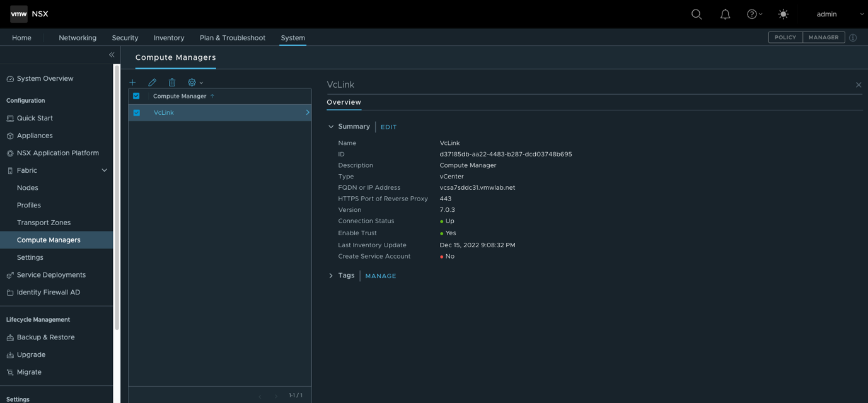The image size is (868, 403).
Task: Open Transport Zones under Fabric
Action: pyautogui.click(x=43, y=223)
